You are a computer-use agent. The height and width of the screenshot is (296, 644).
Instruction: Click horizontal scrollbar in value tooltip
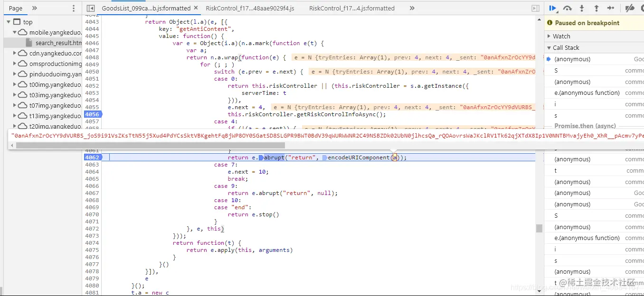point(151,146)
